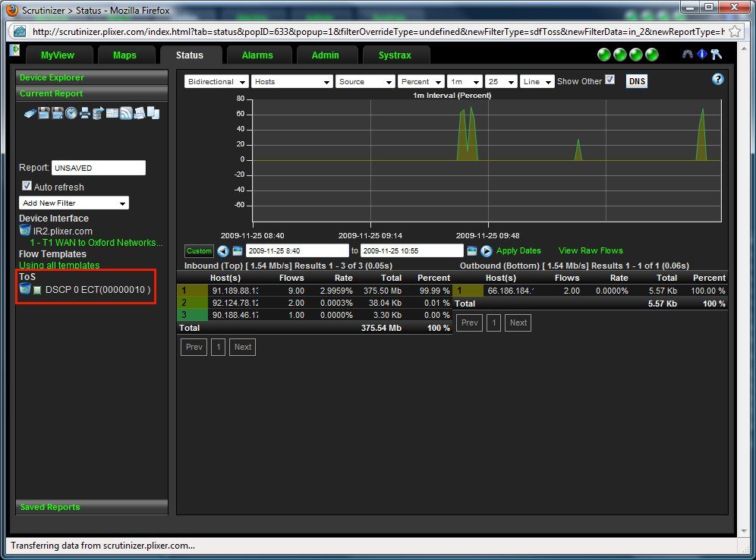Viewport: 756px width, 560px height.
Task: Click the color swatch for inbound row 91.189.88
Action: click(x=193, y=291)
